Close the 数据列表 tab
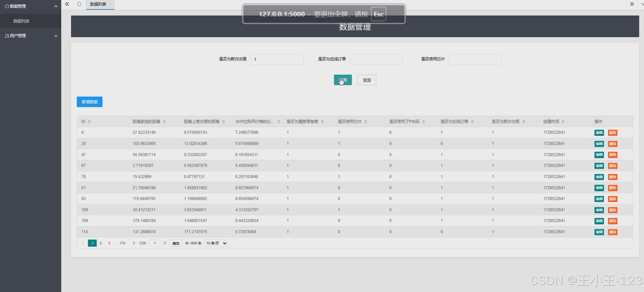The image size is (644, 292). click(x=110, y=4)
